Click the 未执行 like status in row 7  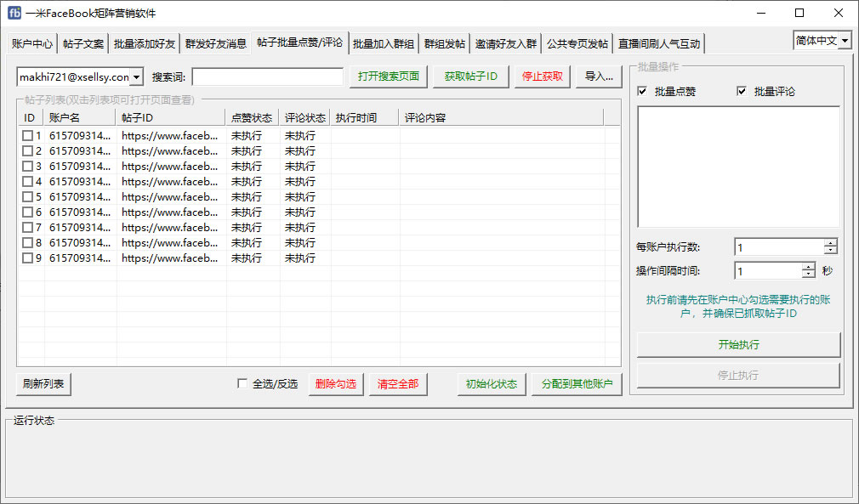(x=247, y=228)
